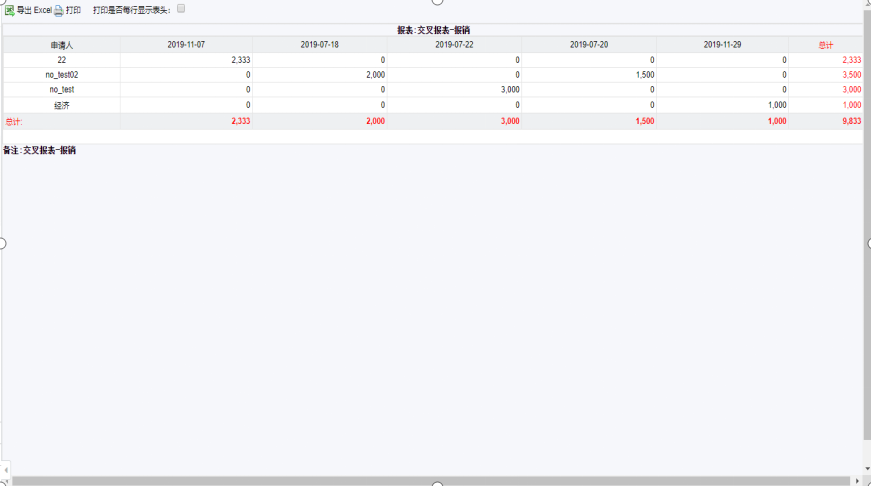Toggle the 打印是否每行显示表头 checkbox

pos(181,9)
